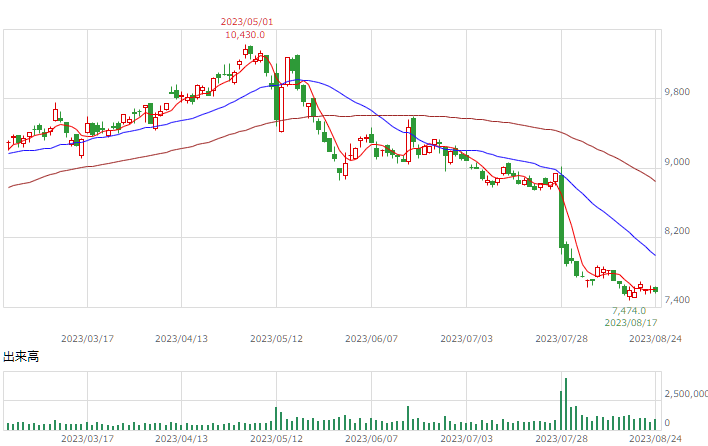This screenshot has height=446, width=708.
Task: Click the 9,000 price axis label
Action: click(677, 162)
